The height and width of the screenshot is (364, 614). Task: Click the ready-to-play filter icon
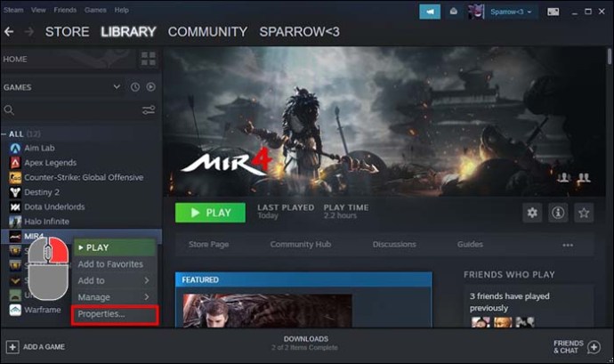point(150,87)
